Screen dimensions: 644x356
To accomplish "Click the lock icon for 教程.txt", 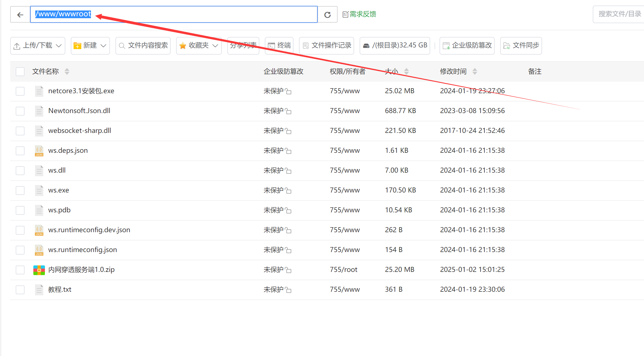I will pyautogui.click(x=288, y=290).
